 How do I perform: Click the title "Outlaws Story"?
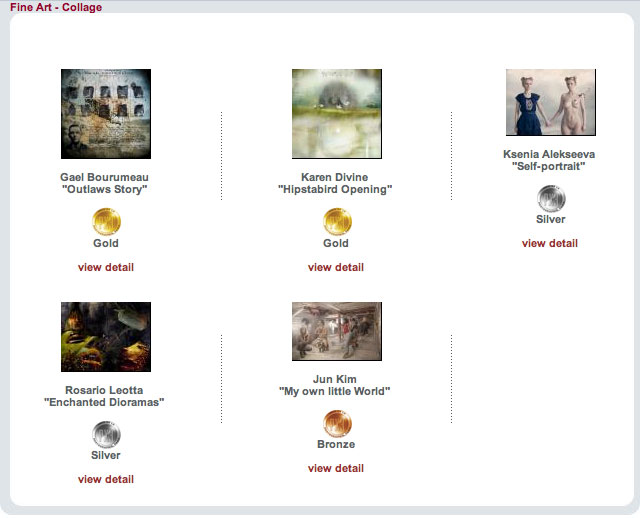point(104,189)
